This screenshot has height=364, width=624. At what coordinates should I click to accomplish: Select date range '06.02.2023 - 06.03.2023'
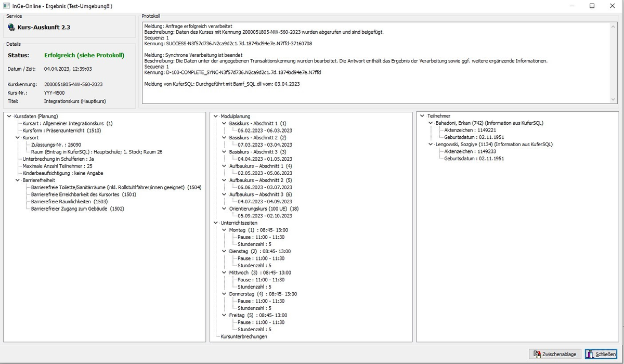[265, 131]
